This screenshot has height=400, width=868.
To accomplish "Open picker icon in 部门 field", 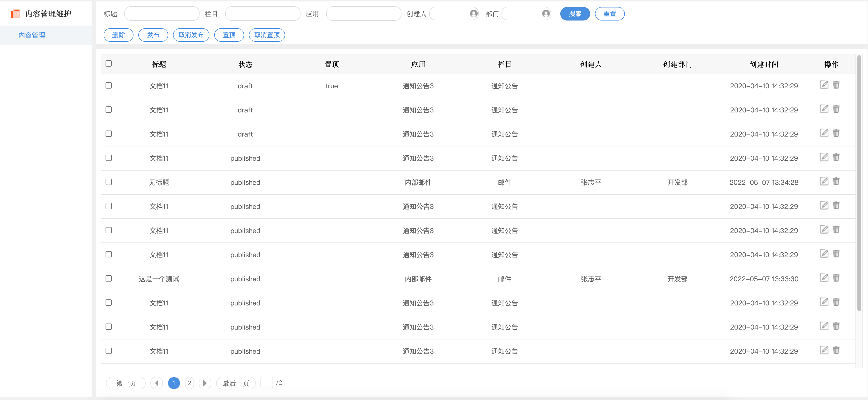I will (x=546, y=14).
